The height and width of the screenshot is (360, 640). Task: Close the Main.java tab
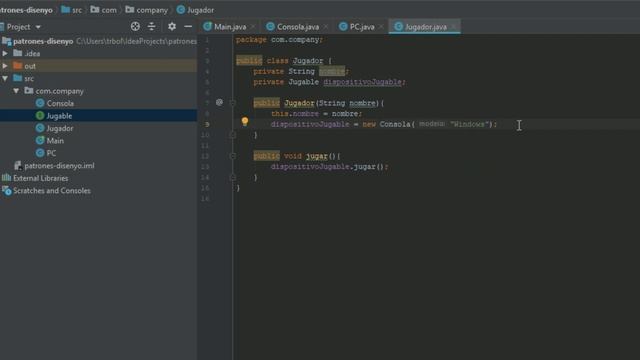[253, 27]
